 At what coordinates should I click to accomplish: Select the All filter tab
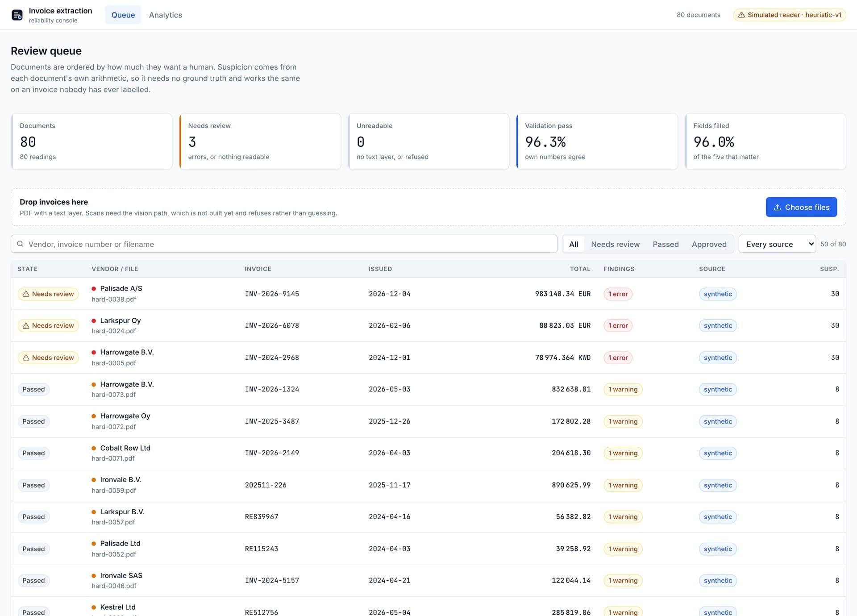(x=574, y=244)
